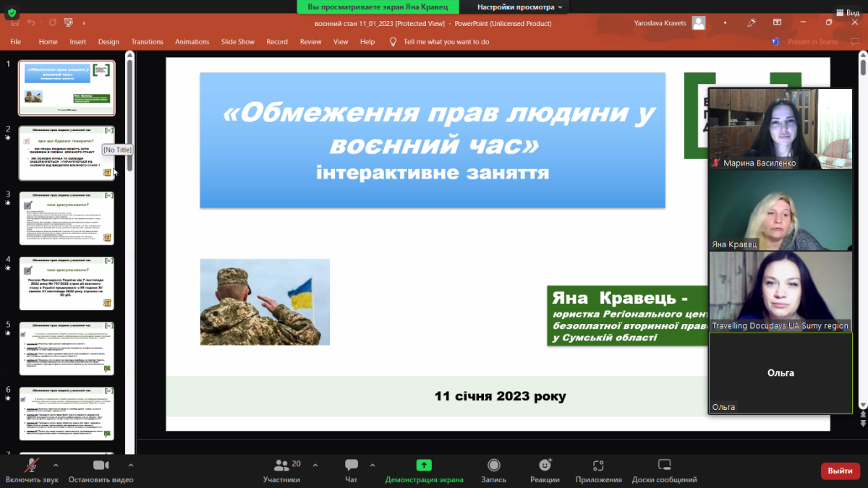Open the Реакции reactions menu
Screen dimensions: 868x488
point(545,471)
